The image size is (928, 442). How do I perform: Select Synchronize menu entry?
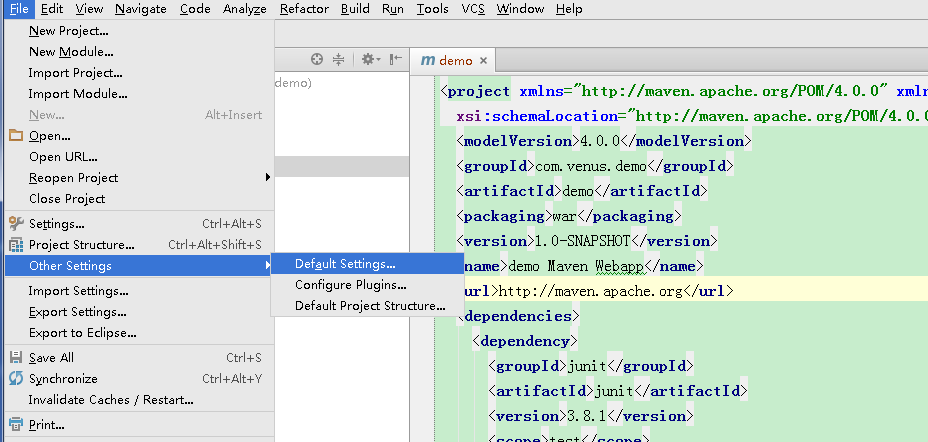(x=140, y=378)
